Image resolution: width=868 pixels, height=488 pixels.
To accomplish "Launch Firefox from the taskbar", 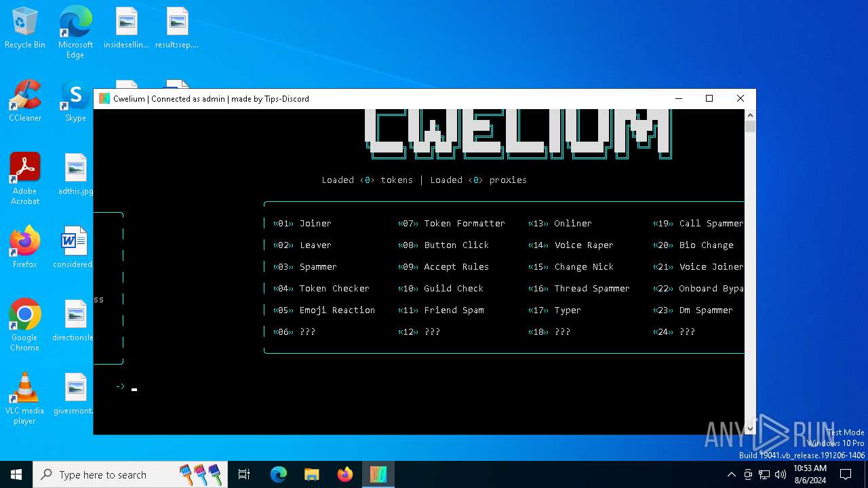I will (x=344, y=474).
